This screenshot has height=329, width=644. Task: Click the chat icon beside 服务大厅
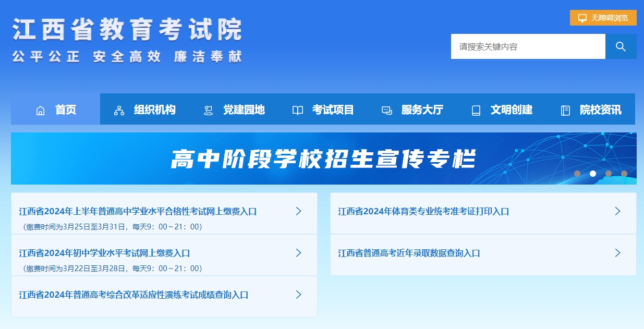pos(386,109)
